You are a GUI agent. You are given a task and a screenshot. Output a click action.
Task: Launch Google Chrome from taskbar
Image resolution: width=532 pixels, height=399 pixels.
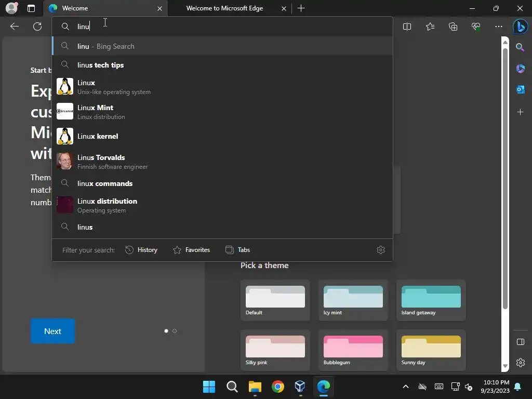point(277,387)
